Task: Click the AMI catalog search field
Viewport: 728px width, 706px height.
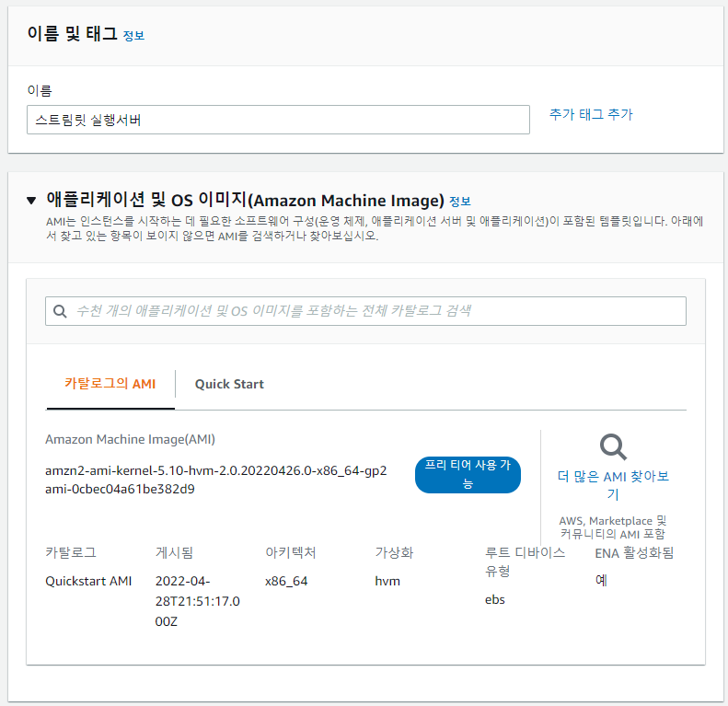Action: (365, 311)
